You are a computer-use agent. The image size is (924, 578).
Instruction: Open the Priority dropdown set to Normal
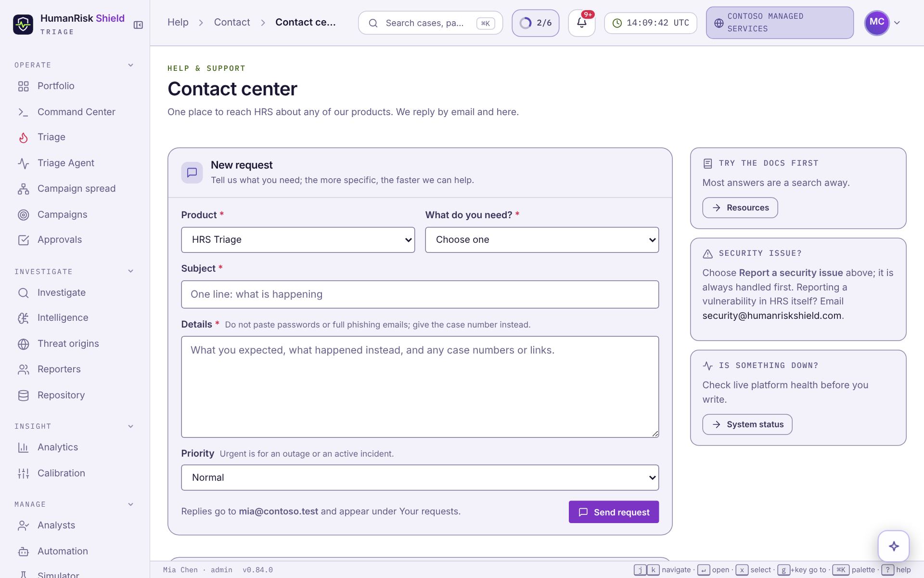pyautogui.click(x=420, y=478)
